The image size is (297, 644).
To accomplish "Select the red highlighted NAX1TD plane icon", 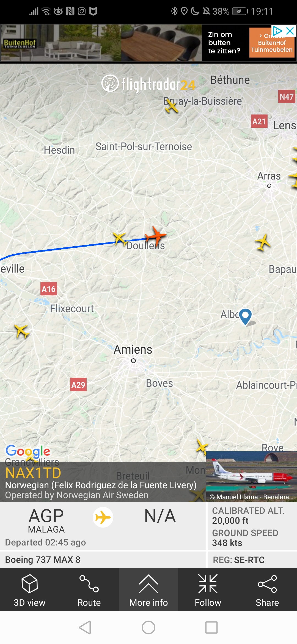I will [x=156, y=236].
